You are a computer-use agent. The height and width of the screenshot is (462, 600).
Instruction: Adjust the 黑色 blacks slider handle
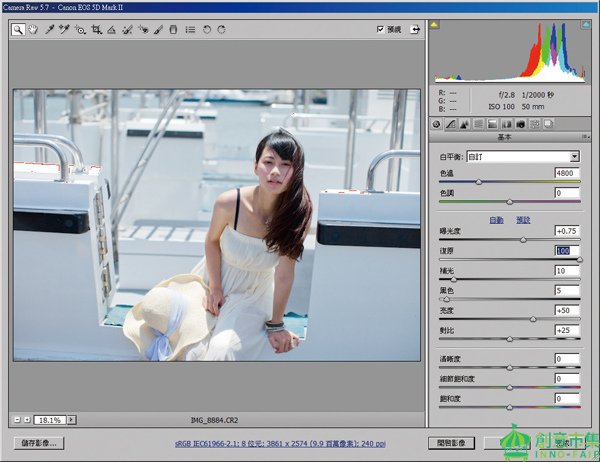click(x=446, y=300)
